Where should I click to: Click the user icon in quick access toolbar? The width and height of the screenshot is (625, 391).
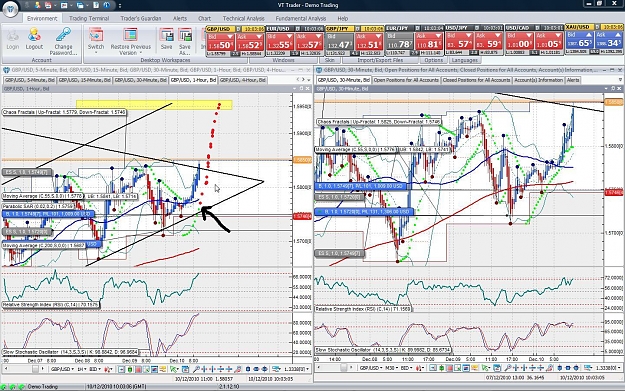point(37,5)
